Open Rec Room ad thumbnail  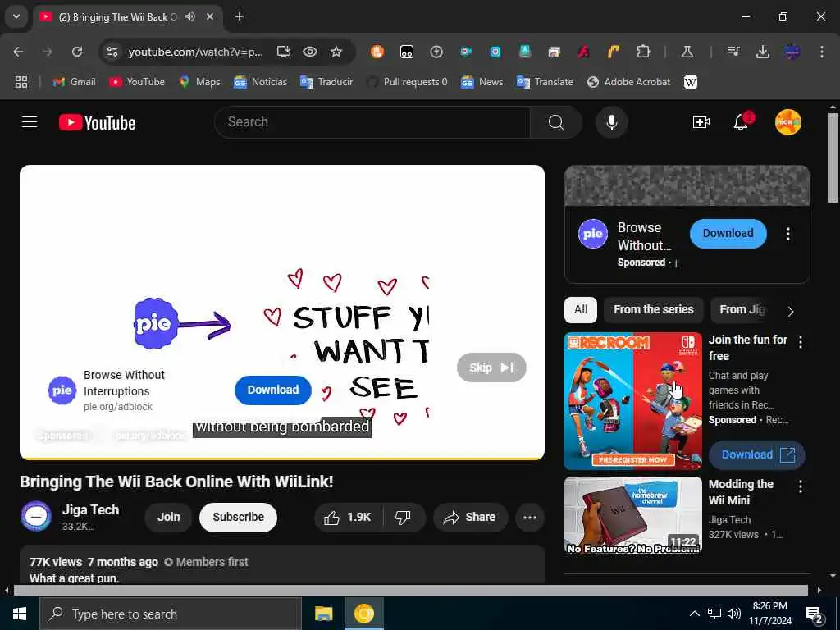click(x=632, y=400)
